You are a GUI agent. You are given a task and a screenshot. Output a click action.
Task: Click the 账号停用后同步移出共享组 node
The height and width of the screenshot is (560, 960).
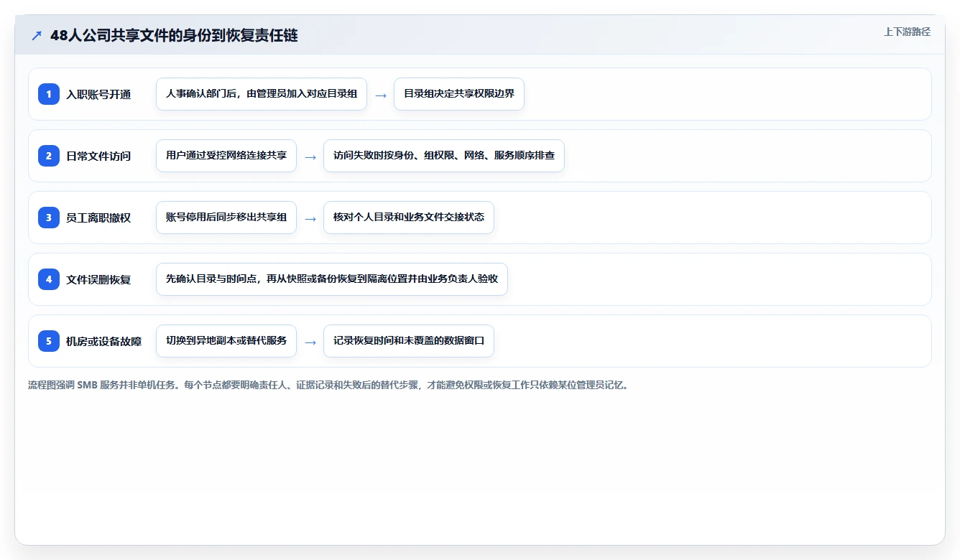pos(226,218)
